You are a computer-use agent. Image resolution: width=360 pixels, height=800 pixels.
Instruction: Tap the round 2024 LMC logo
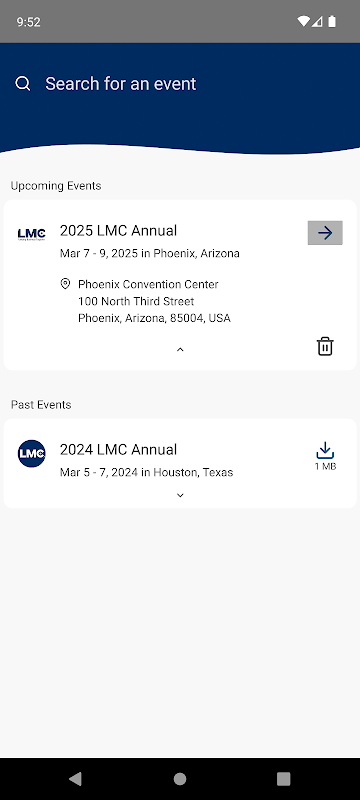[x=32, y=453]
